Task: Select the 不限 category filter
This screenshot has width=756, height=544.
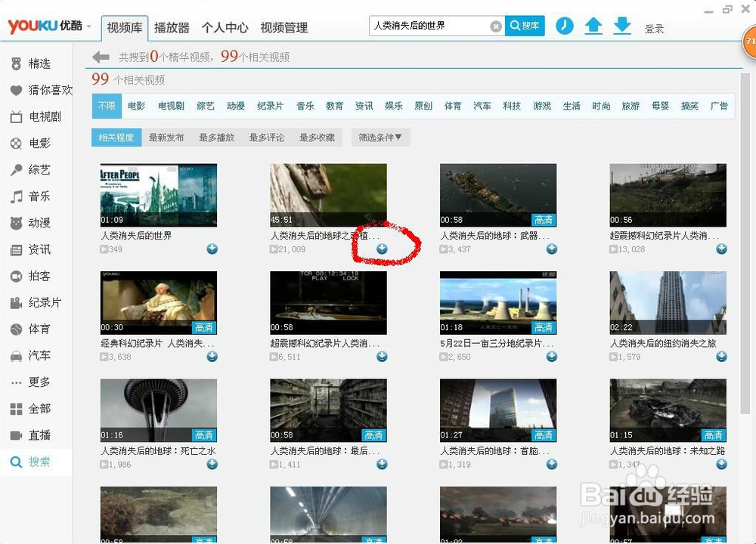Action: pos(107,106)
